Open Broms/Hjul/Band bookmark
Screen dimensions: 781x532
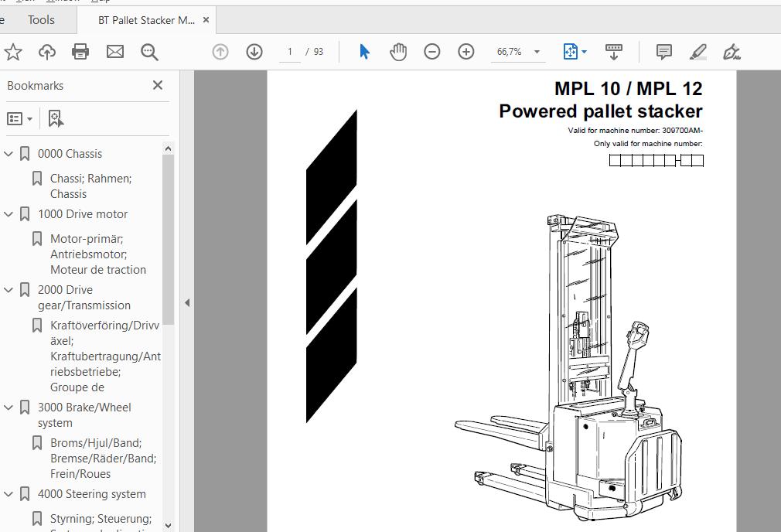point(104,459)
